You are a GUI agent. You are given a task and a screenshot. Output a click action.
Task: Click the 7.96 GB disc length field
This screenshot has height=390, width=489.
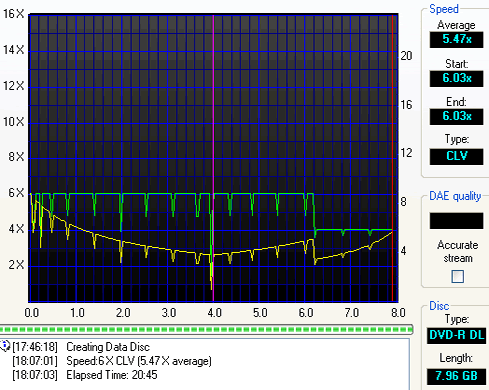point(456,376)
